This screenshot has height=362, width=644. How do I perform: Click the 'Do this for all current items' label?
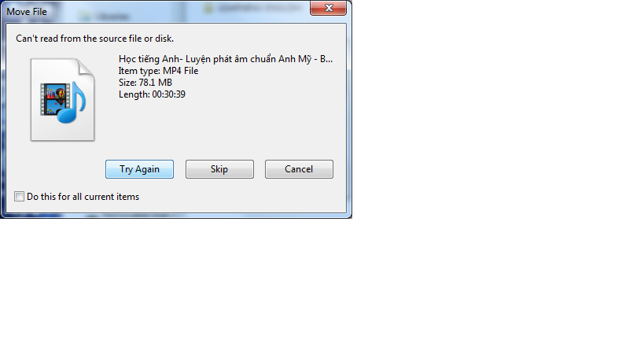83,197
